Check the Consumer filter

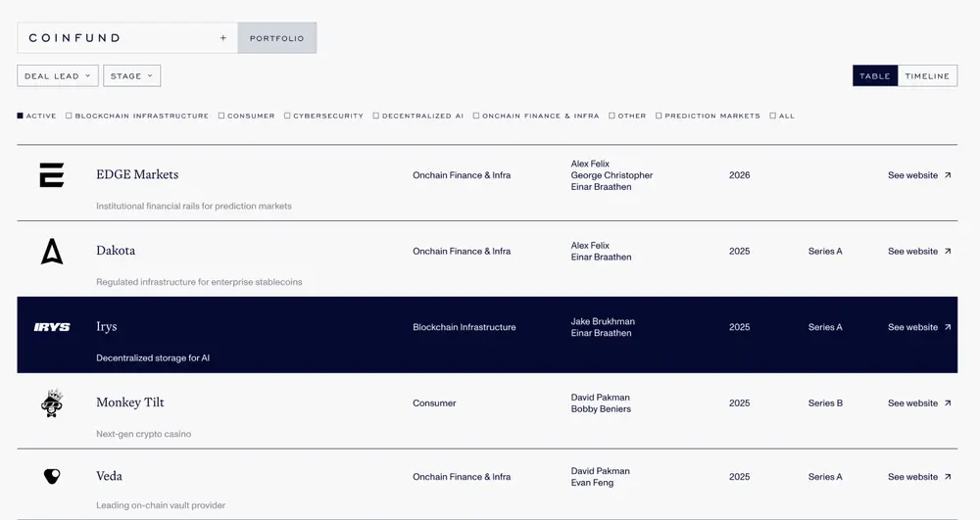(x=221, y=116)
